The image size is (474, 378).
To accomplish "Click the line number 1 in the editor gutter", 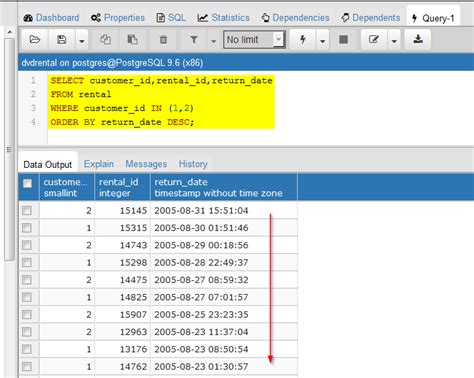I will coord(33,80).
